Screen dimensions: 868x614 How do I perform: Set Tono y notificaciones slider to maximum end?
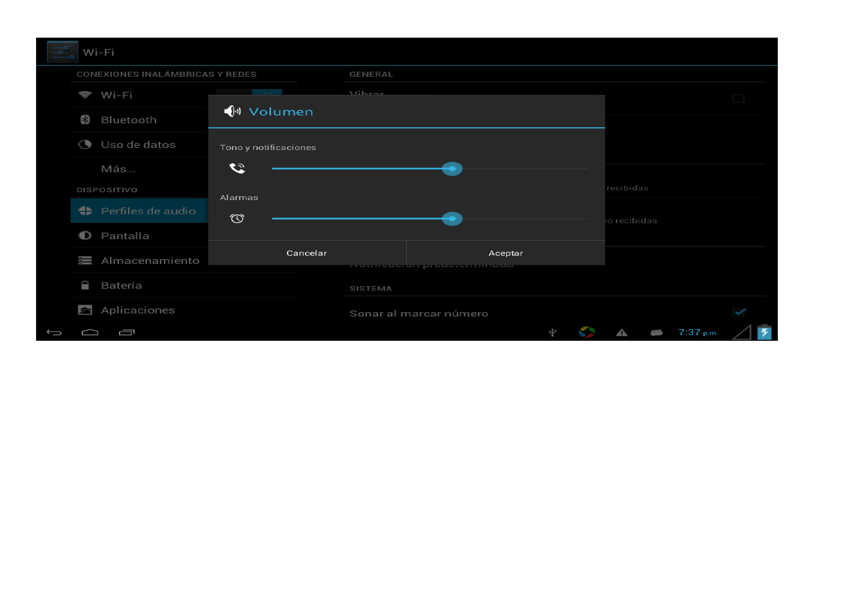(586, 169)
